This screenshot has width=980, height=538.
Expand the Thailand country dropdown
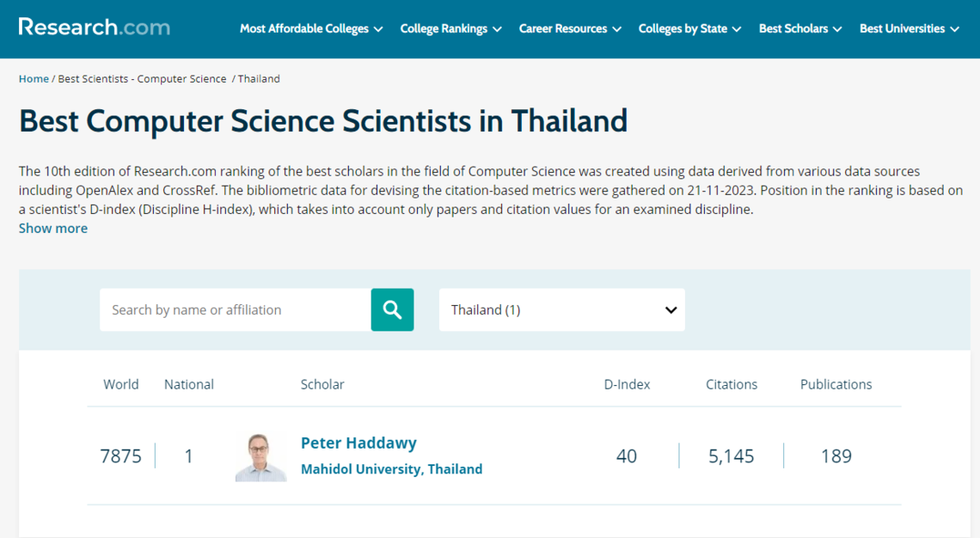click(561, 309)
